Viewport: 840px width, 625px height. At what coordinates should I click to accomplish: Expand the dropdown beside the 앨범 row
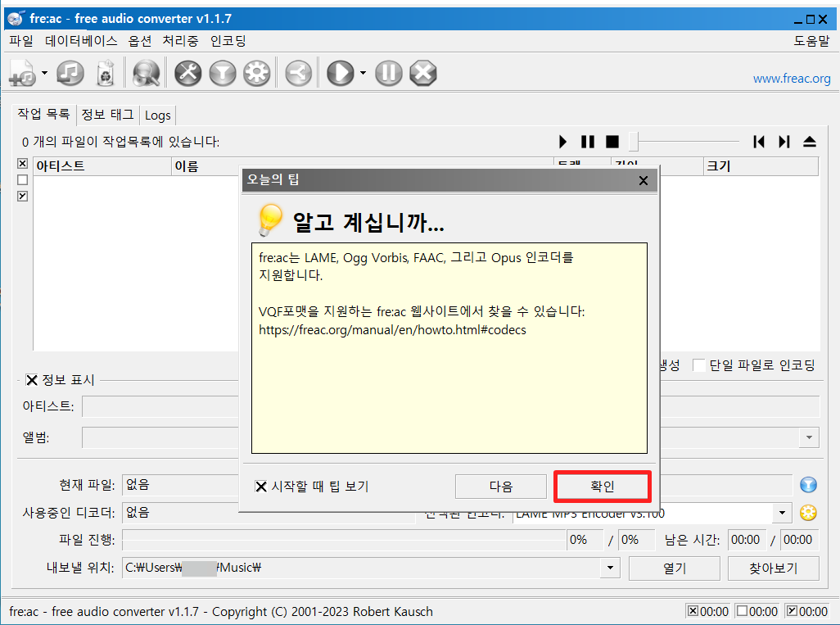[809, 437]
